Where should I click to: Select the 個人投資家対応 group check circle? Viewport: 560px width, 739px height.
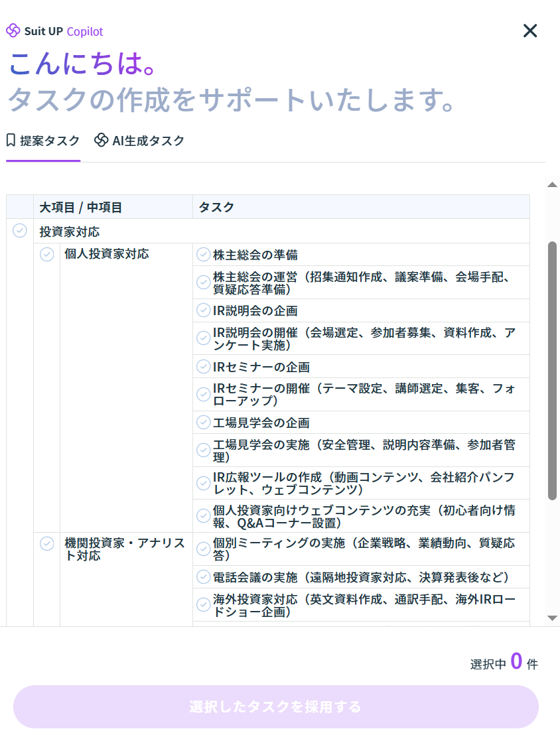[46, 255]
